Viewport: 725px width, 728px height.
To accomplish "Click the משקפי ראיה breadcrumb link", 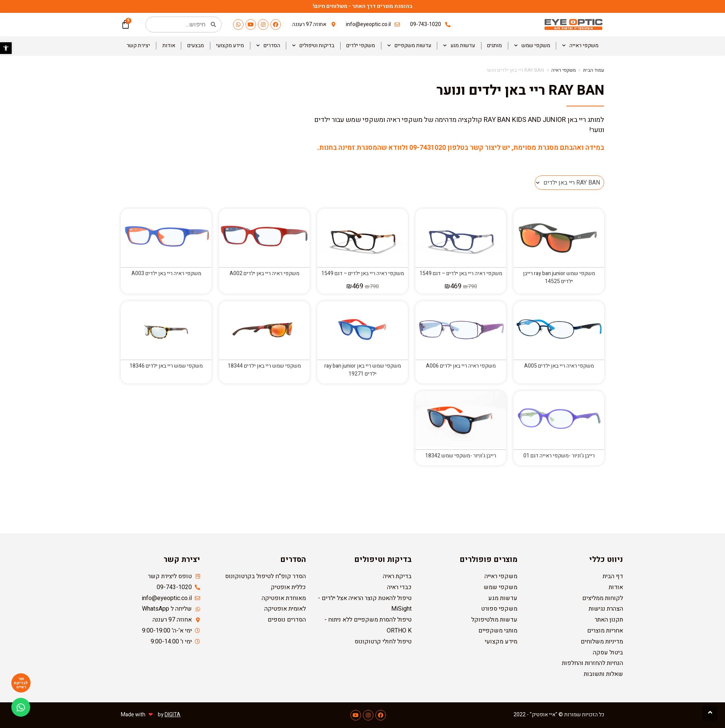I will coord(563,70).
